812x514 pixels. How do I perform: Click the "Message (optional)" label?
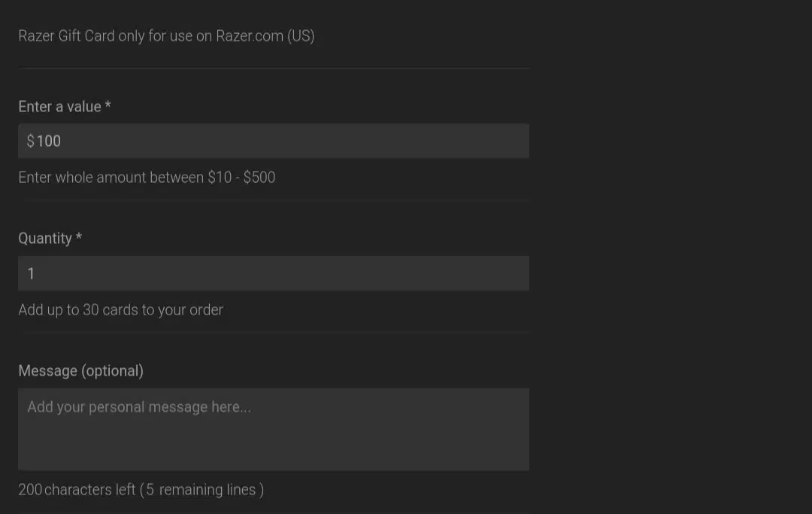(x=80, y=371)
